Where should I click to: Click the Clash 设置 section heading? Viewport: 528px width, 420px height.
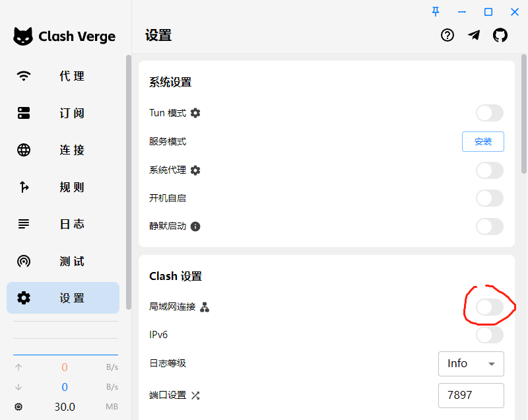pyautogui.click(x=176, y=276)
